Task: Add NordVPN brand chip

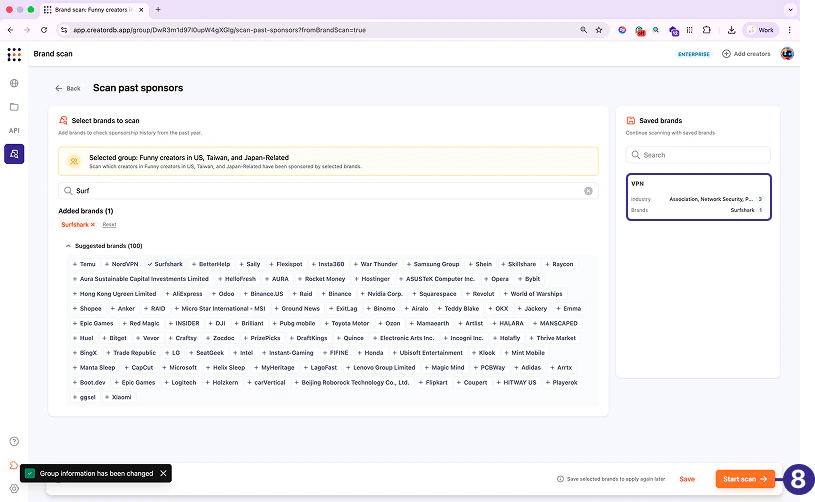Action: [121, 264]
